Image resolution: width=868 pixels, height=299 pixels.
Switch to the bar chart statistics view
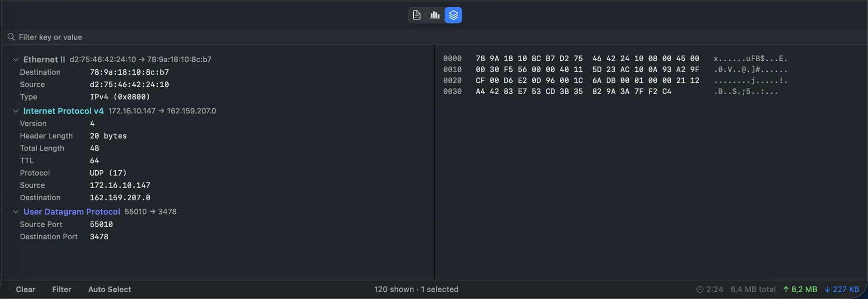(435, 15)
